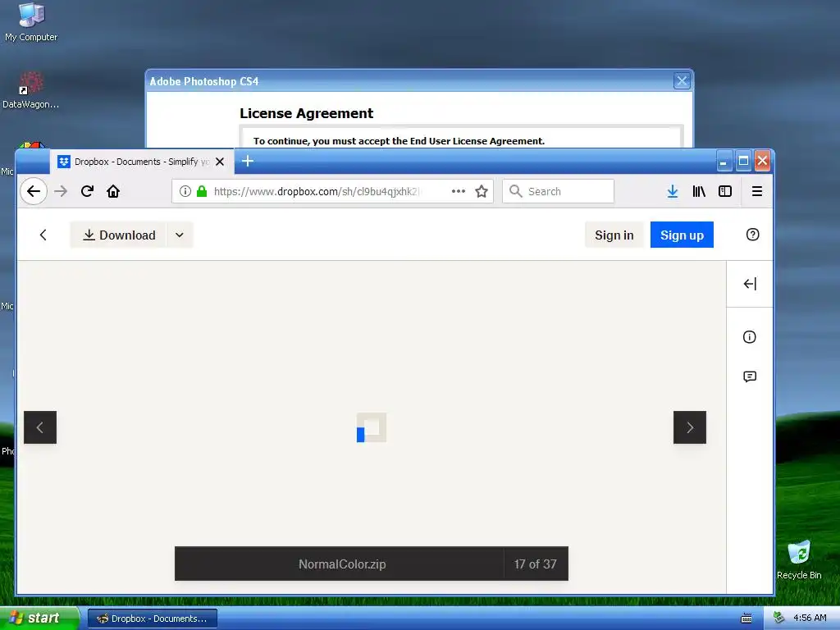Open My Computer desktop icon
The width and height of the screenshot is (840, 630).
31,22
